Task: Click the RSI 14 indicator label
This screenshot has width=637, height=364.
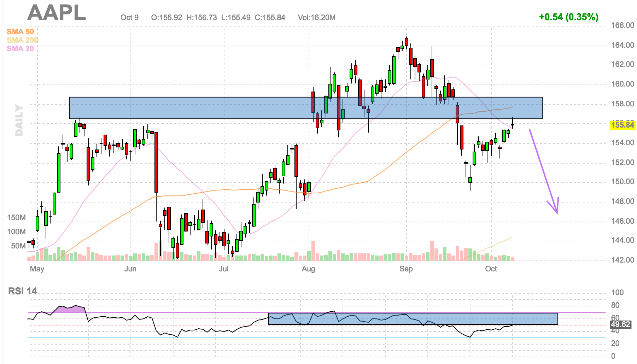Action: click(x=23, y=291)
